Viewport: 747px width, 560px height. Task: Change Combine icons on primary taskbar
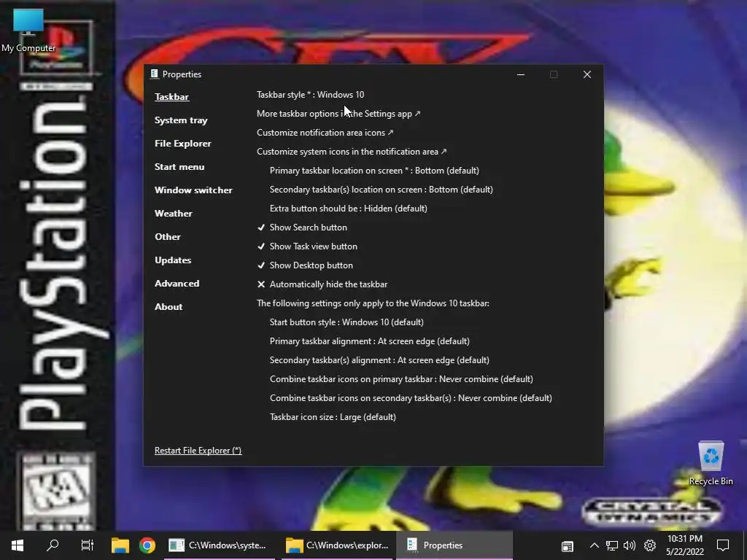pos(401,379)
